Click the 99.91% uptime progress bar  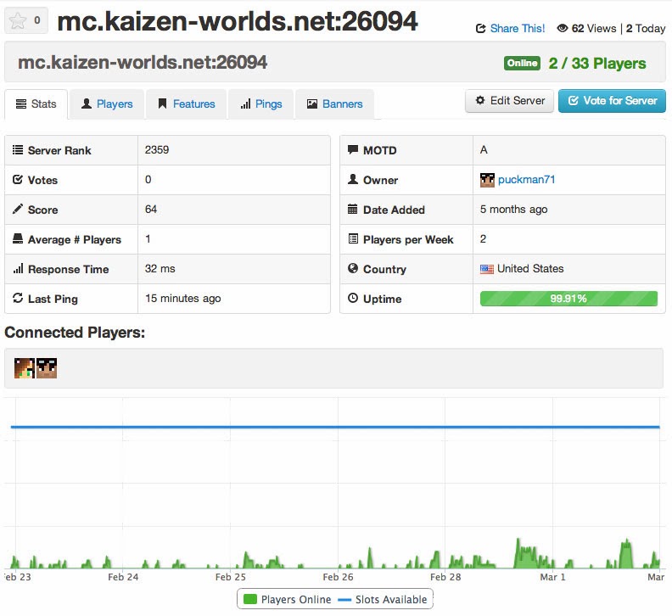pos(568,299)
